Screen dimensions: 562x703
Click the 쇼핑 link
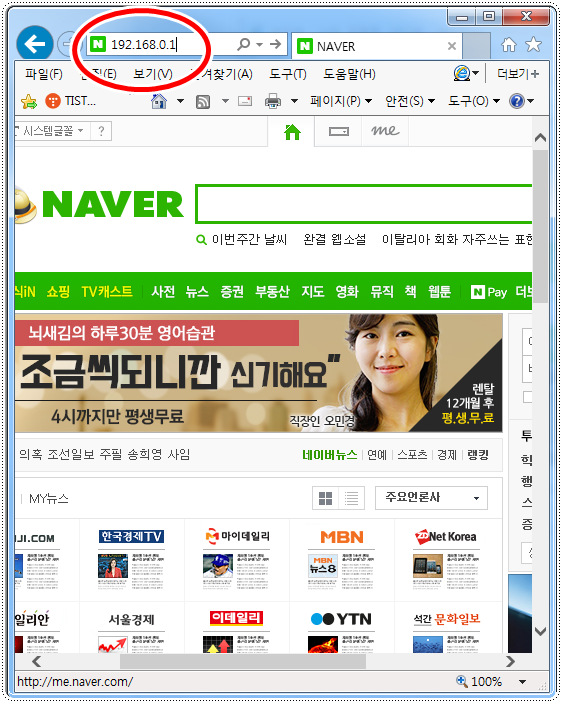(58, 292)
